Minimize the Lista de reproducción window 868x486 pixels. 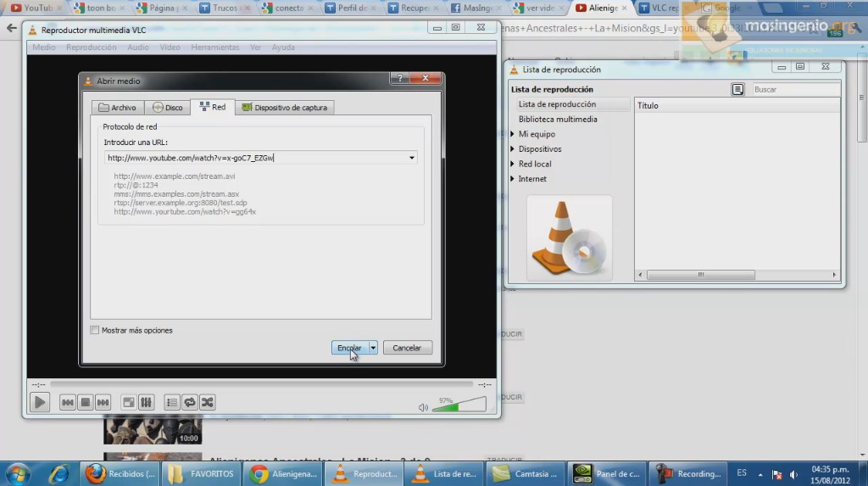tap(781, 67)
